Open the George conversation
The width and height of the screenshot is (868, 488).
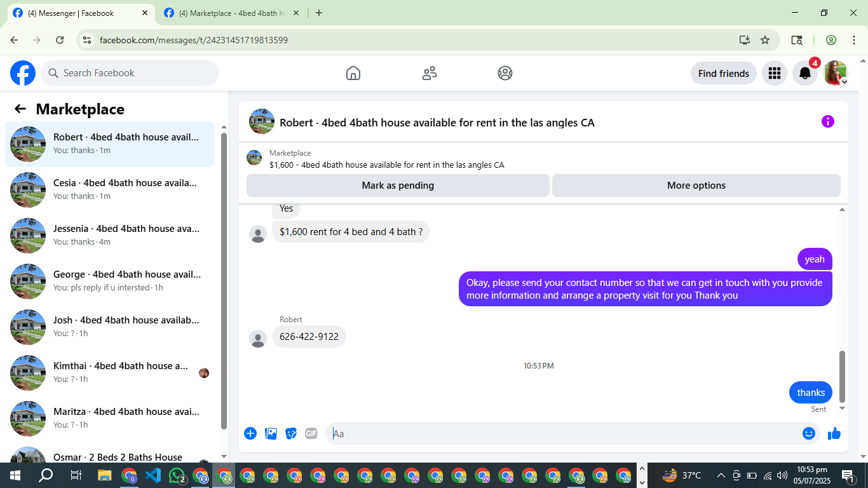coord(109,281)
